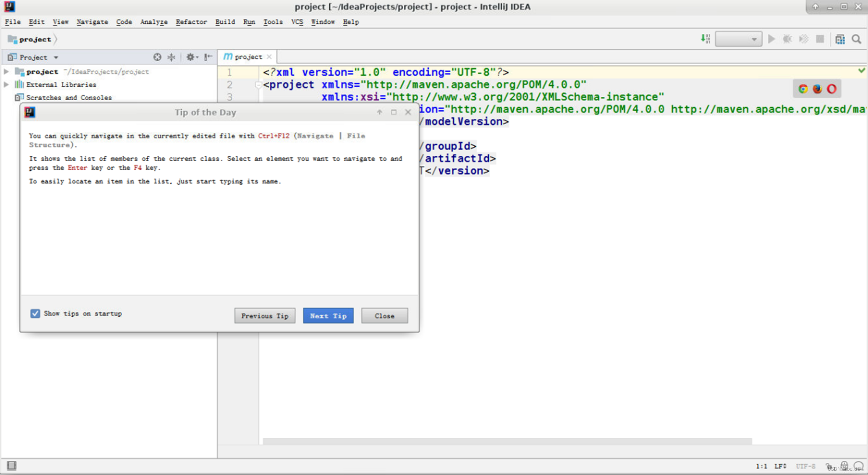Click the editor horizontal scrollbar
The height and width of the screenshot is (475, 868).
(507, 441)
